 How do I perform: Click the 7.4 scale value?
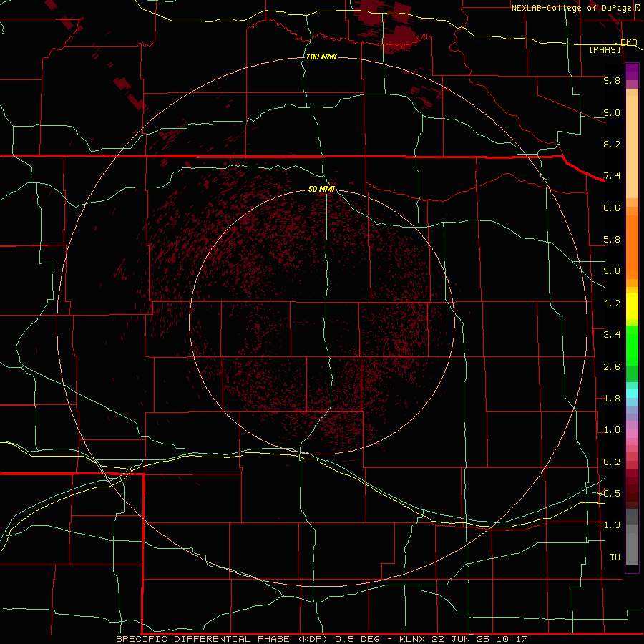coord(612,176)
